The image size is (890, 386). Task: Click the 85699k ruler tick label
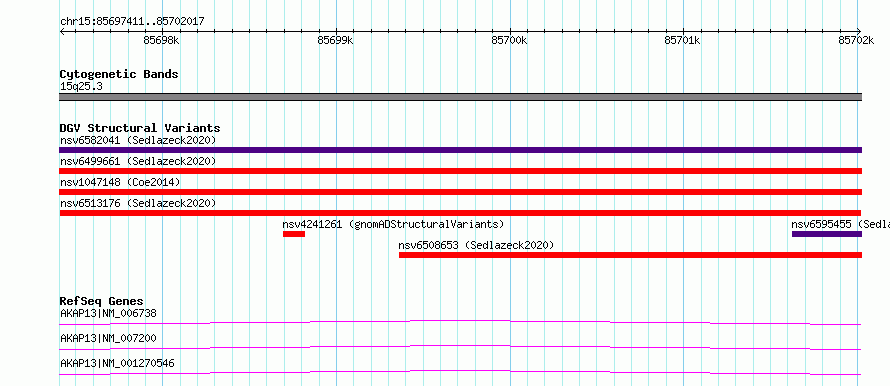(335, 40)
